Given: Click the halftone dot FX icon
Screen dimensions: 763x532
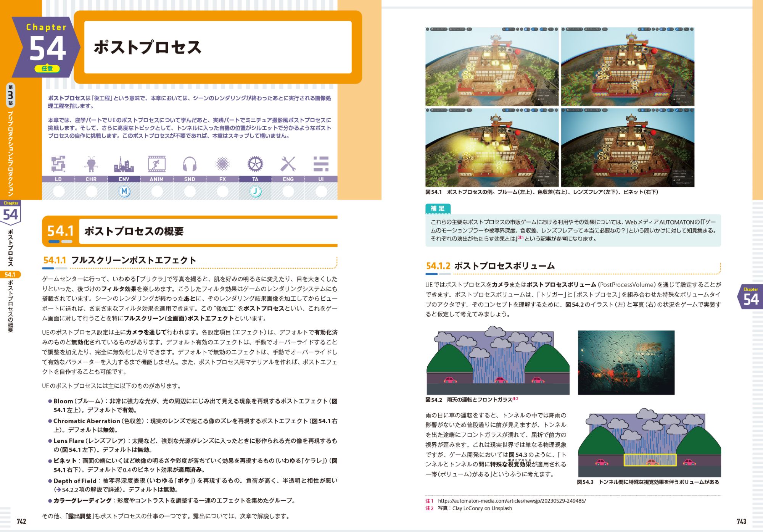Looking at the screenshot, I should pos(222,164).
